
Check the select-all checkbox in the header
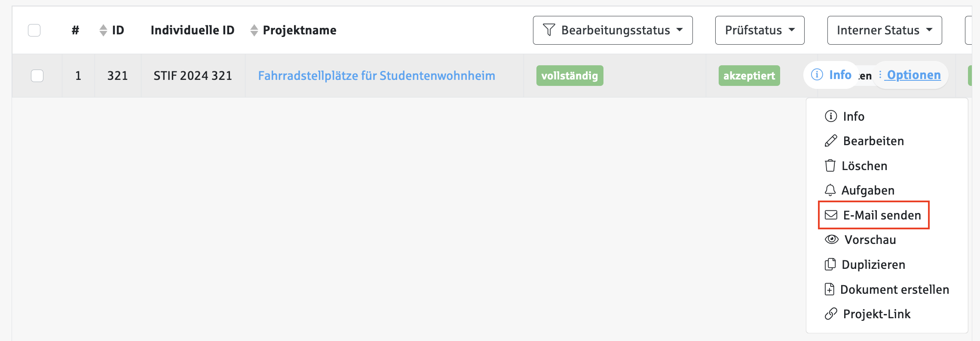click(x=34, y=30)
